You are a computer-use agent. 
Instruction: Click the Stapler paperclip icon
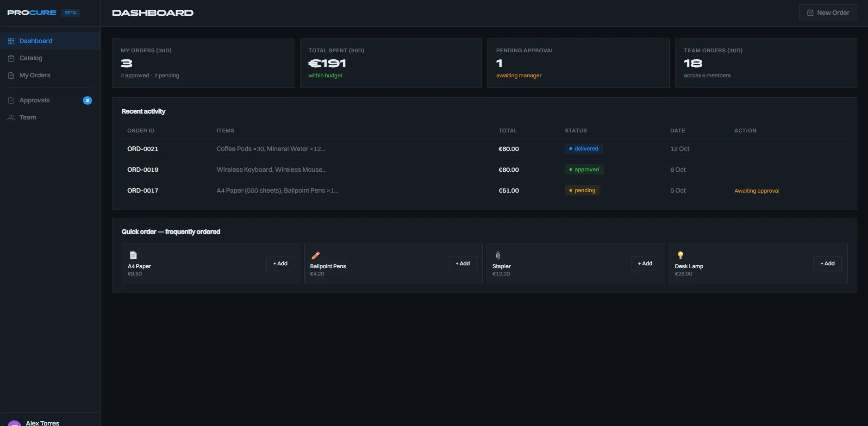[498, 255]
